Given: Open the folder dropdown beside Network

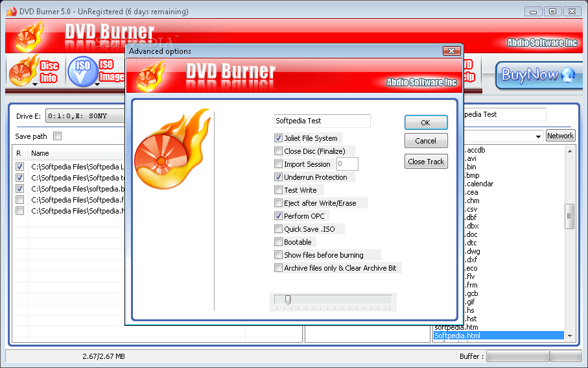Looking at the screenshot, I should coord(538,136).
